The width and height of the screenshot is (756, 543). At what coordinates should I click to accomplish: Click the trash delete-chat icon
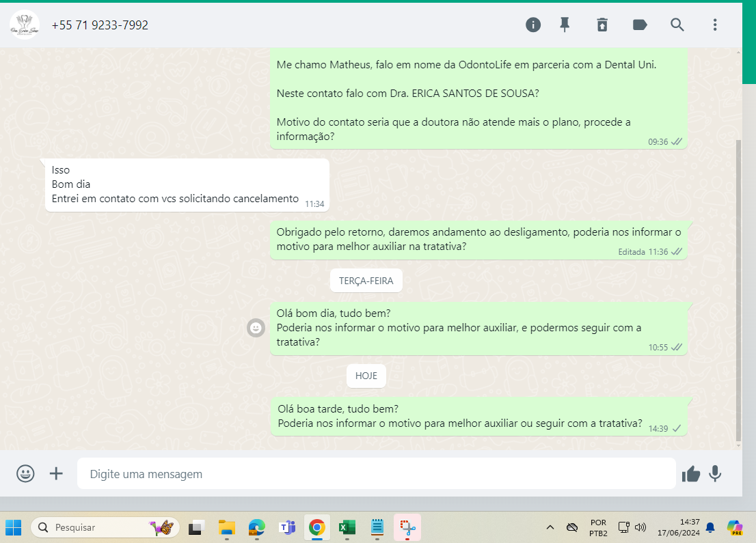point(602,25)
